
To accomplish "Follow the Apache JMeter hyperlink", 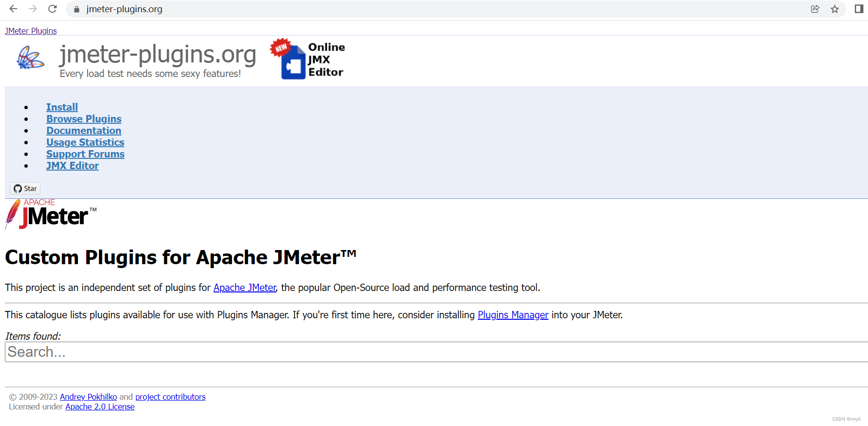I will (245, 288).
